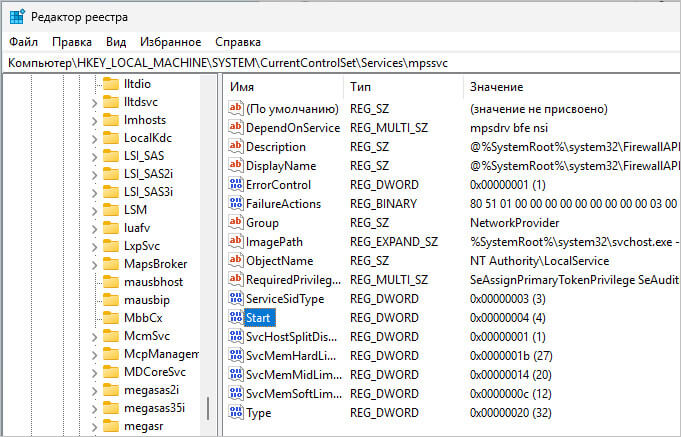Click the string icon of Group value

point(235,222)
